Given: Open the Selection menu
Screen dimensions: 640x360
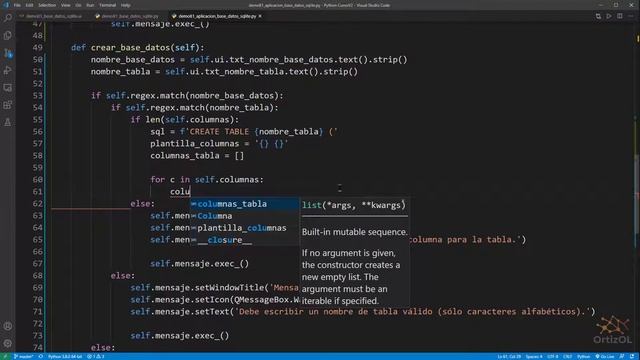Looking at the screenshot, I should coord(47,5).
